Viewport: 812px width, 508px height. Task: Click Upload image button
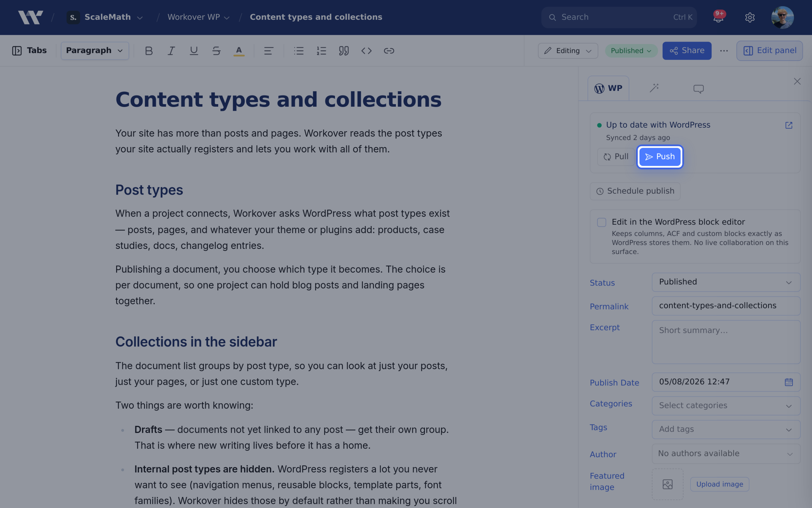point(720,484)
